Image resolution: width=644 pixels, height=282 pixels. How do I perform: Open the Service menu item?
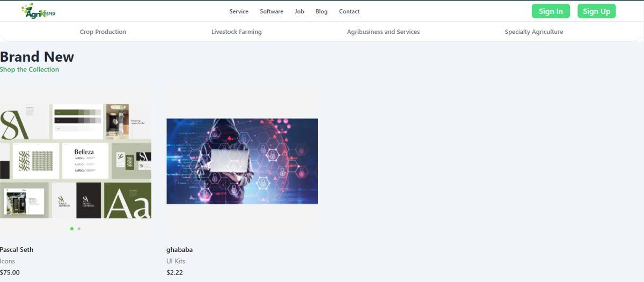[239, 11]
